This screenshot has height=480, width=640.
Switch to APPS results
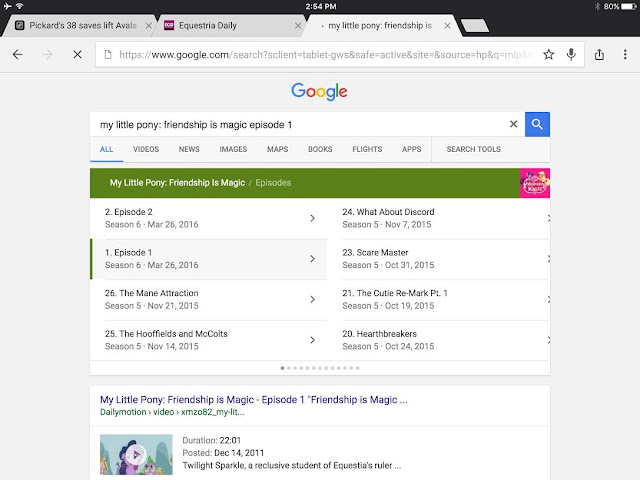pyautogui.click(x=411, y=149)
